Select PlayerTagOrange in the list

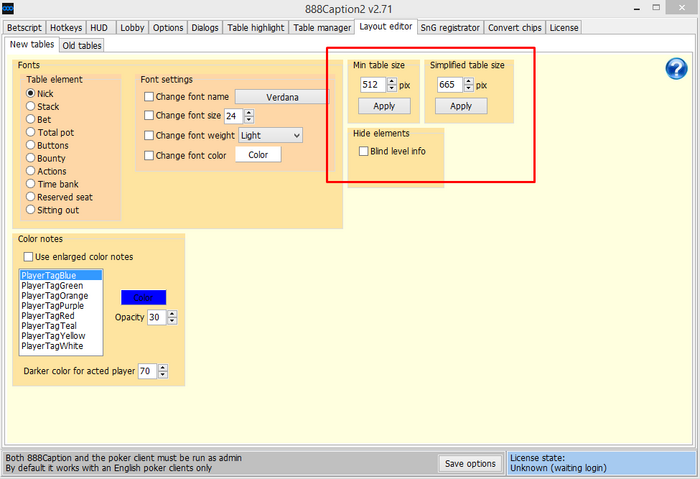61,296
